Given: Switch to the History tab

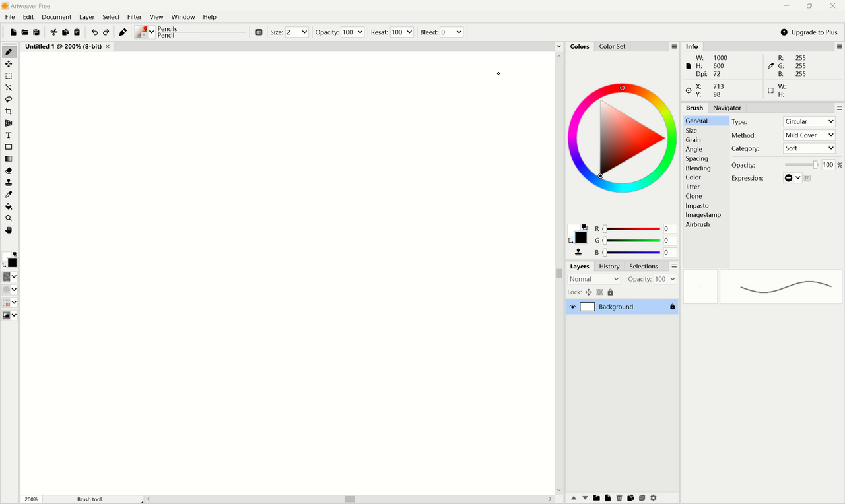Looking at the screenshot, I should [609, 266].
